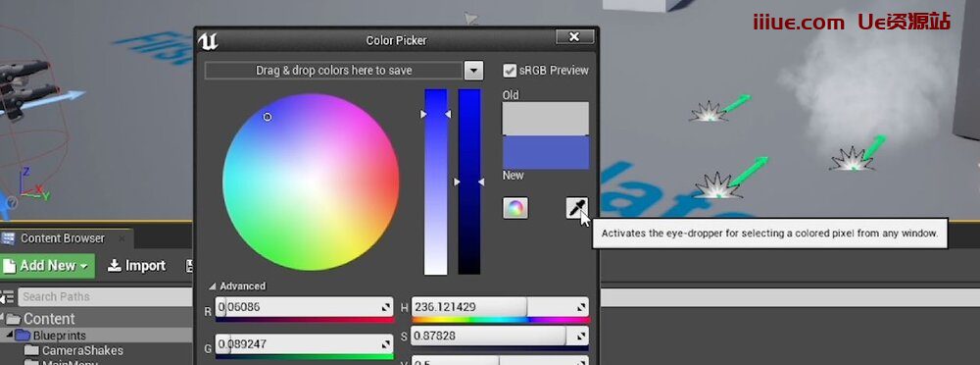The image size is (980, 365).
Task: Click the R value spinner arrows icon
Action: click(385, 307)
